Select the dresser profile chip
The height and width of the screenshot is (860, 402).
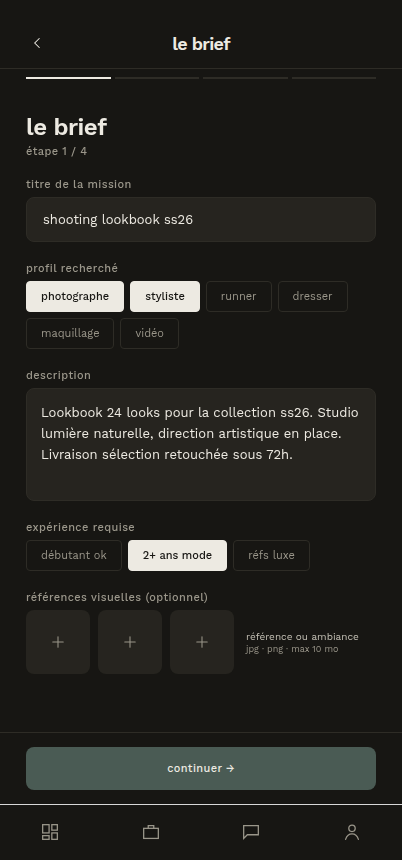(x=313, y=296)
